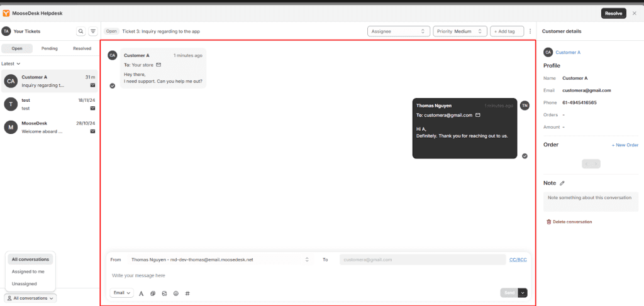Click the CA avatar in Customer details
This screenshot has height=306, width=644.
(548, 52)
